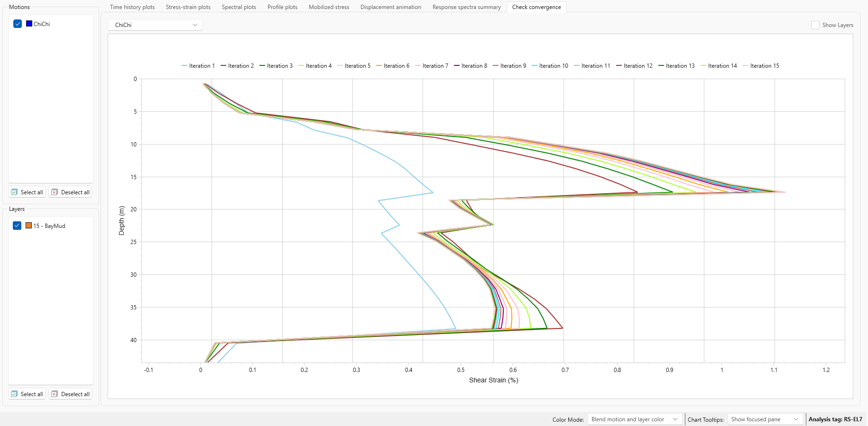Click the Iteration 5 legend entry
Image resolution: width=868 pixels, height=426 pixels.
coord(354,66)
